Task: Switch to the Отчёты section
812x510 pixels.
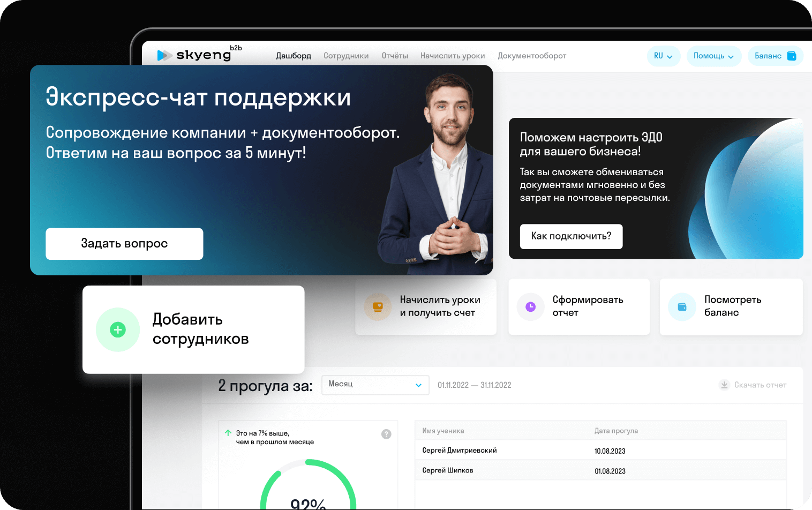Action: coord(395,56)
